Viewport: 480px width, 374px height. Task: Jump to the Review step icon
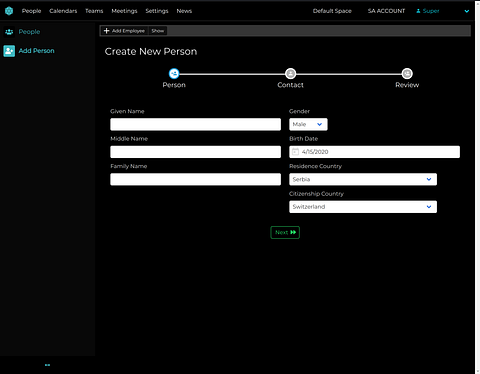click(407, 73)
